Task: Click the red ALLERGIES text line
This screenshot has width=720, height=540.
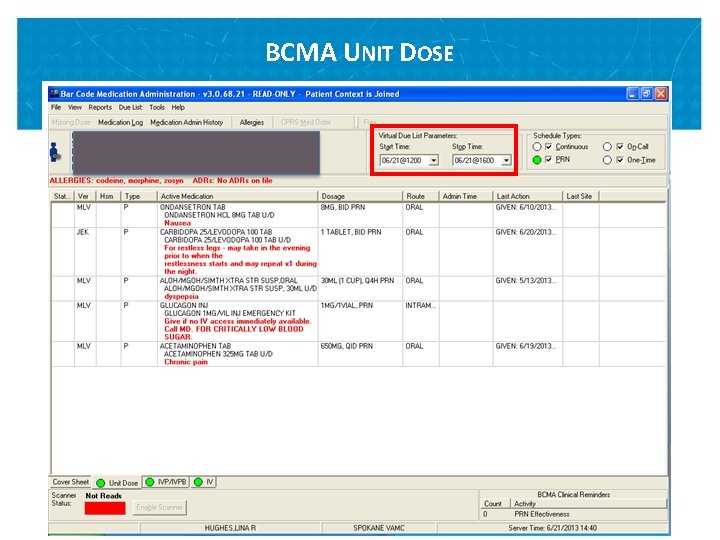Action: point(161,180)
